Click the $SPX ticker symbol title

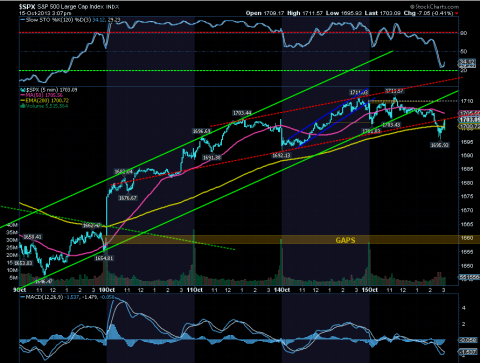coord(27,7)
